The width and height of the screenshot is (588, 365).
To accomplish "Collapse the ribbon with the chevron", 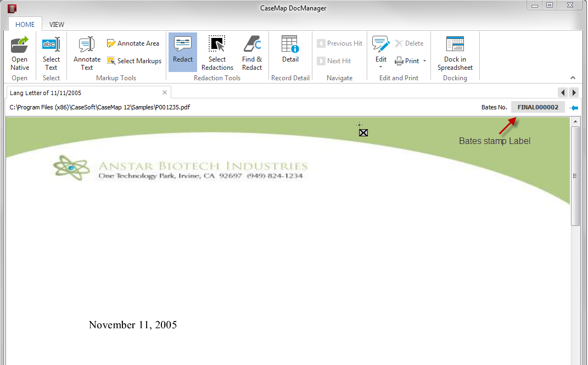I will point(573,78).
